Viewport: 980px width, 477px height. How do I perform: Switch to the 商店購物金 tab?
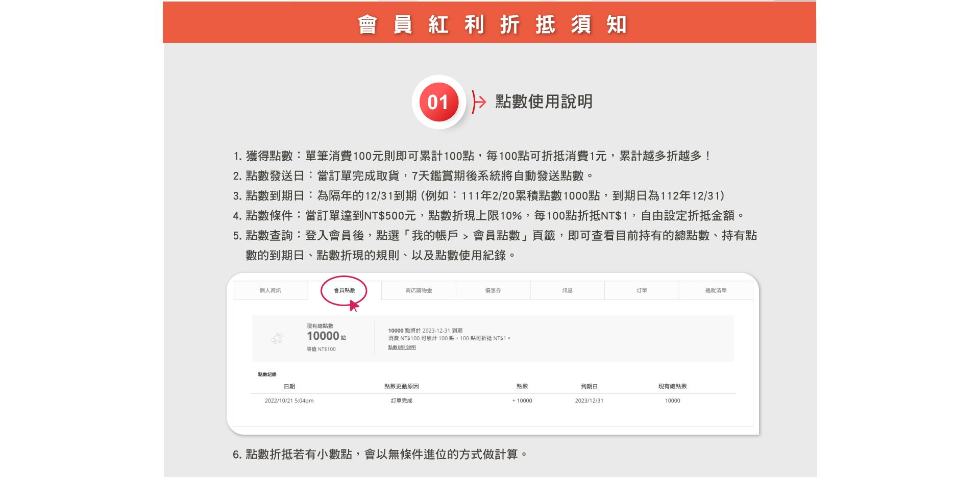click(x=419, y=290)
